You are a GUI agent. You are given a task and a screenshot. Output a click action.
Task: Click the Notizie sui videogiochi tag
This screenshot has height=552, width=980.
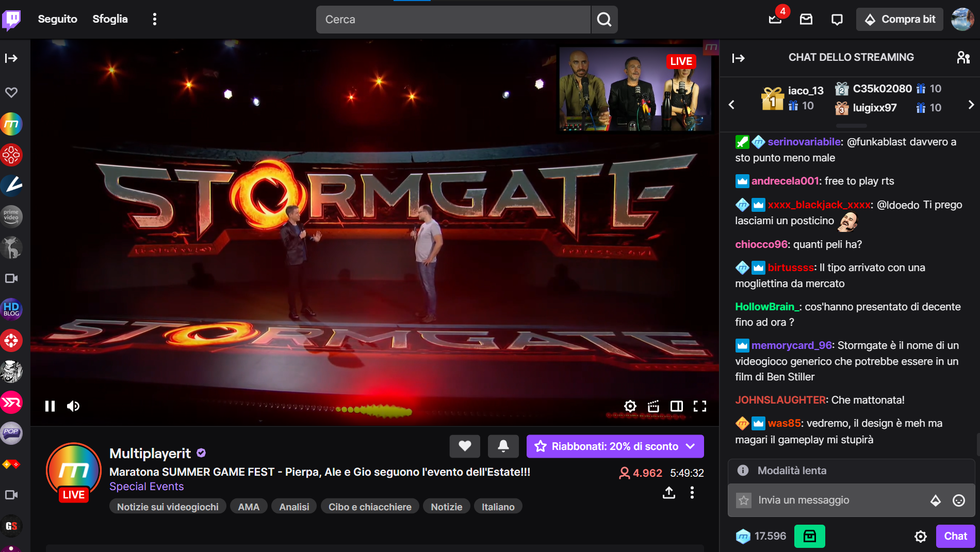(x=168, y=507)
